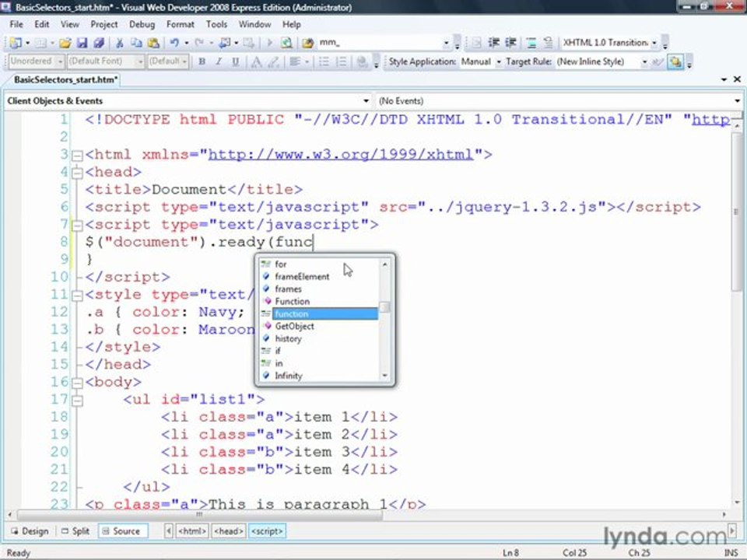Click the Copy icon in the toolbar

pos(136,43)
